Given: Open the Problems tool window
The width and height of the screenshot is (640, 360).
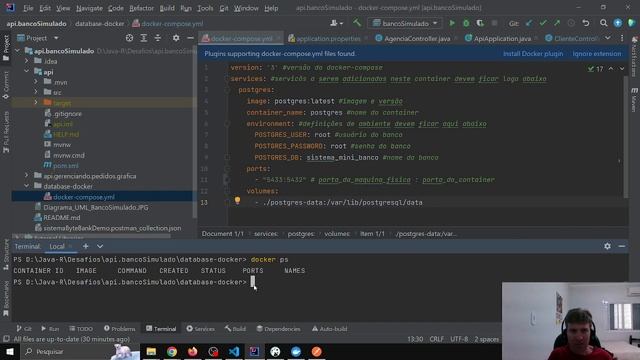Looking at the screenshot, I should [x=119, y=329].
